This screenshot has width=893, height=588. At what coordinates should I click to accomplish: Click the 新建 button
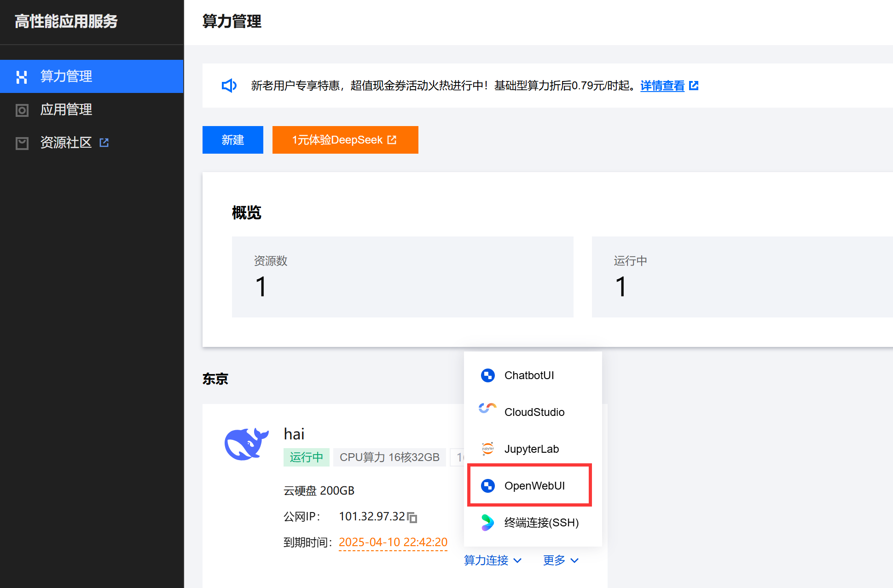[232, 140]
